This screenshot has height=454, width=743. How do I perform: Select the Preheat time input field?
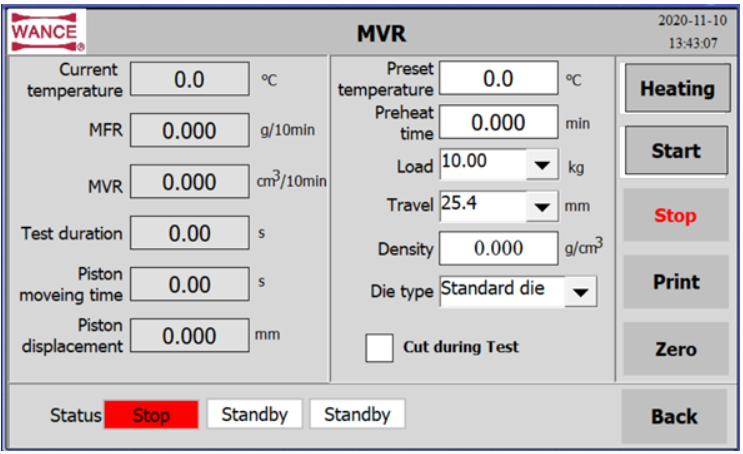pos(498,122)
